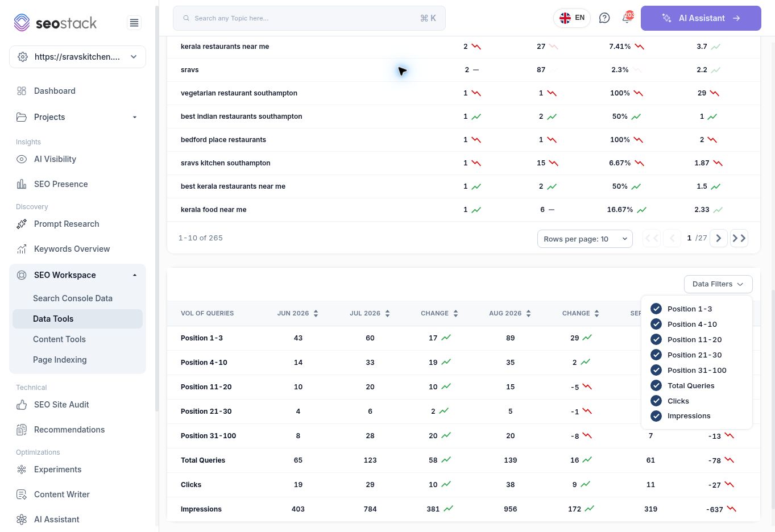Expand the Projects menu arrow
Viewport: 775px width, 532px height.
pyautogui.click(x=135, y=117)
